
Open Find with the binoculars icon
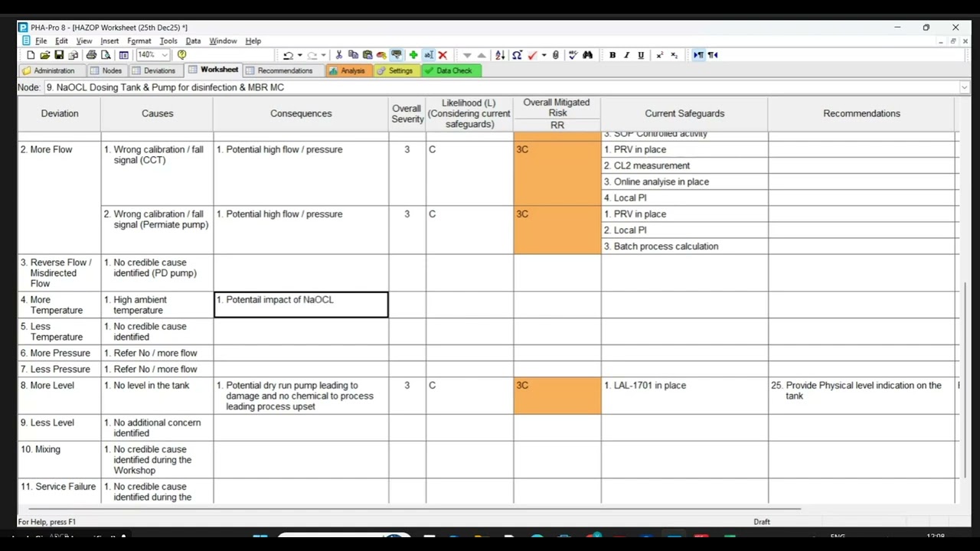click(x=587, y=55)
